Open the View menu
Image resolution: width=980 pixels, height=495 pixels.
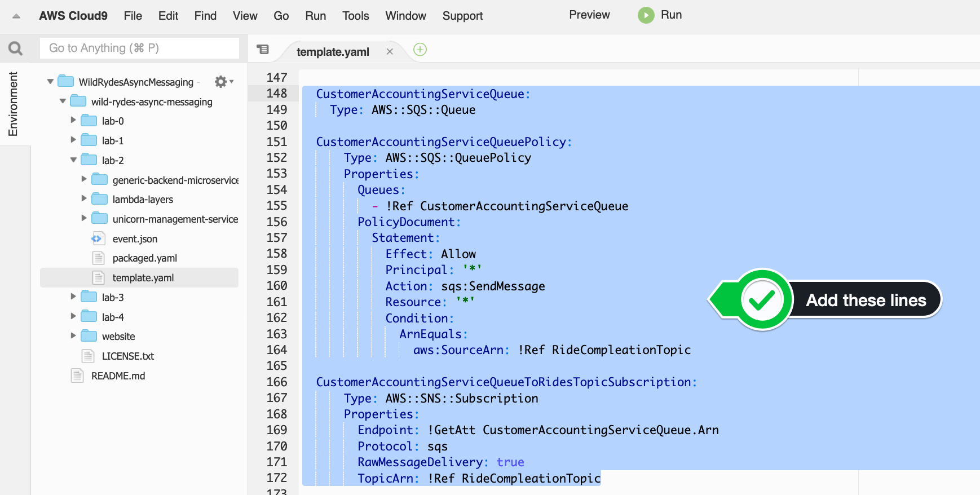coord(245,16)
